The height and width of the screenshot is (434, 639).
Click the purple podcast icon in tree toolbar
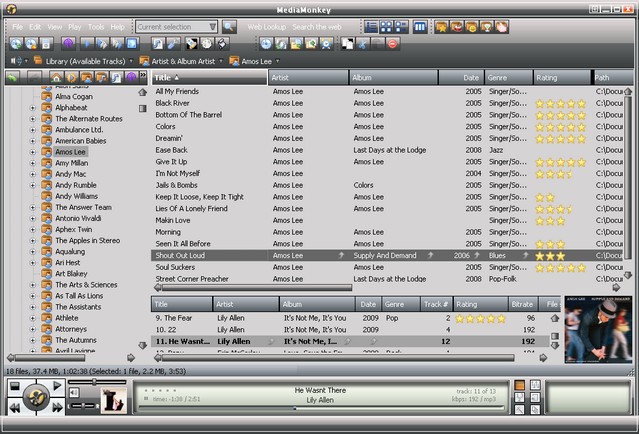tap(131, 77)
